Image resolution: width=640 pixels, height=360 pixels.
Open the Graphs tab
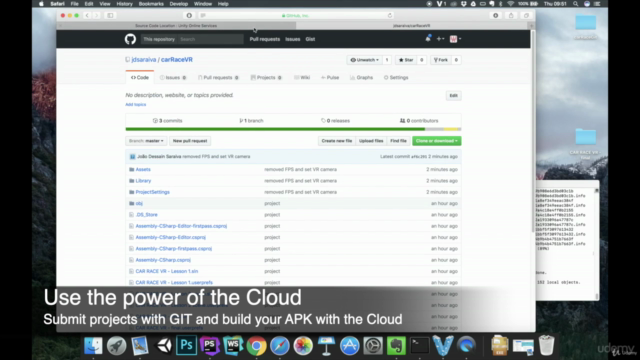click(362, 78)
